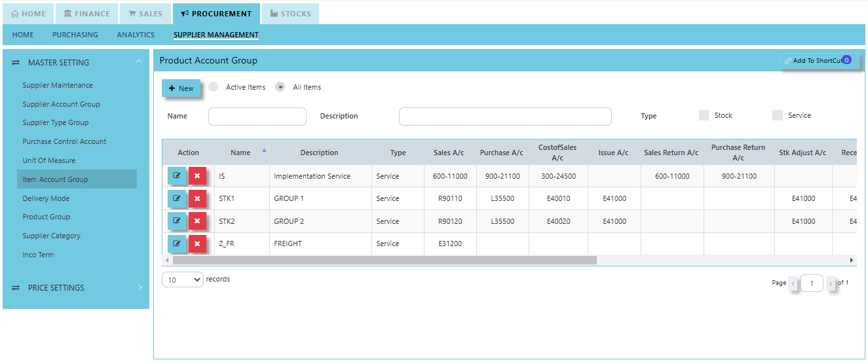Click the New button
The width and height of the screenshot is (868, 362).
pos(181,88)
